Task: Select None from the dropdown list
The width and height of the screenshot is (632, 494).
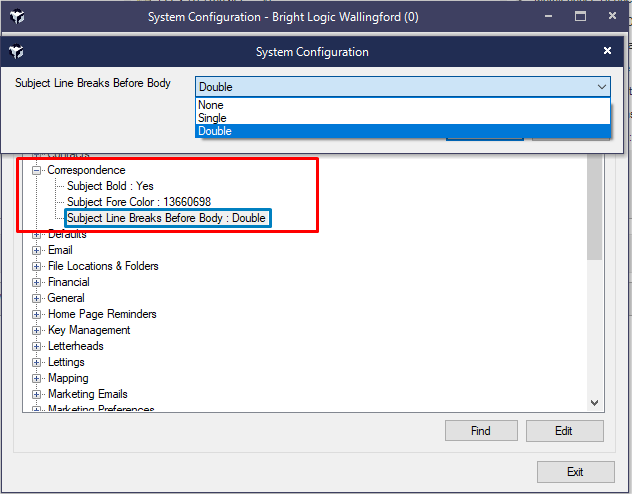Action: (211, 105)
